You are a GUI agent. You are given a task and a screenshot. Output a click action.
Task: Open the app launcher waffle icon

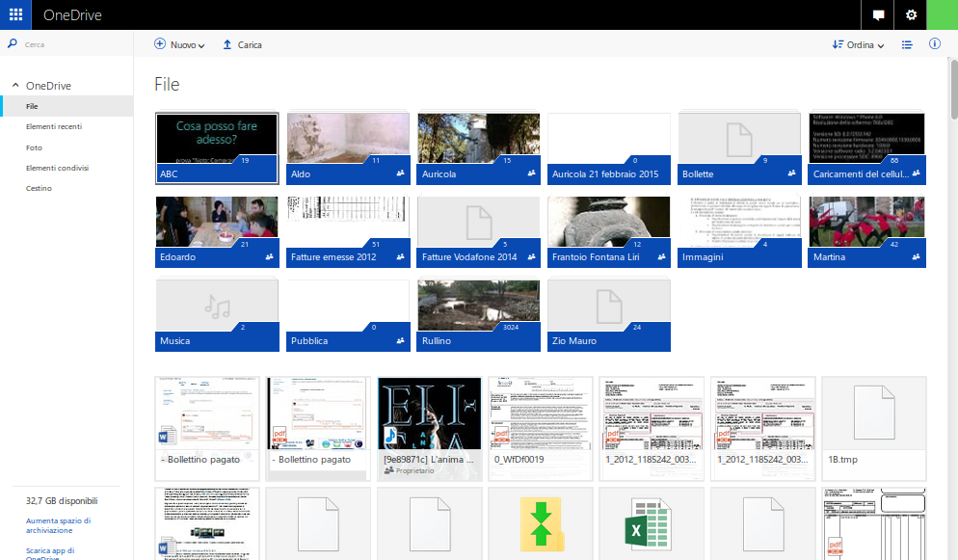click(x=15, y=14)
